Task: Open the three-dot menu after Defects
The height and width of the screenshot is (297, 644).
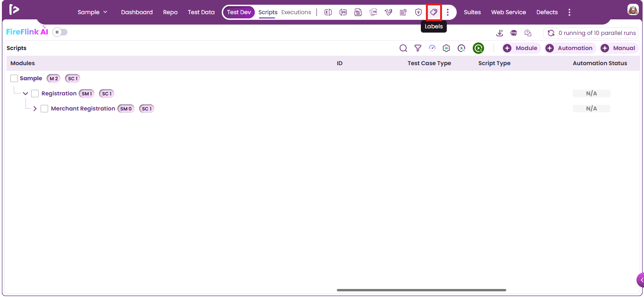Action: pyautogui.click(x=569, y=12)
